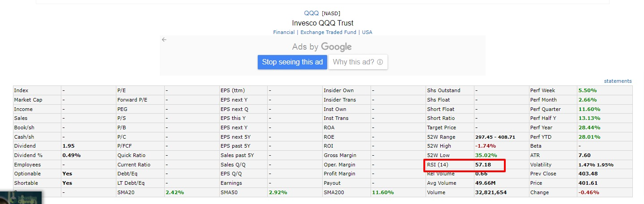Click the Shs Outstand label
Viewport: 644px width, 204px height.
[x=444, y=90]
